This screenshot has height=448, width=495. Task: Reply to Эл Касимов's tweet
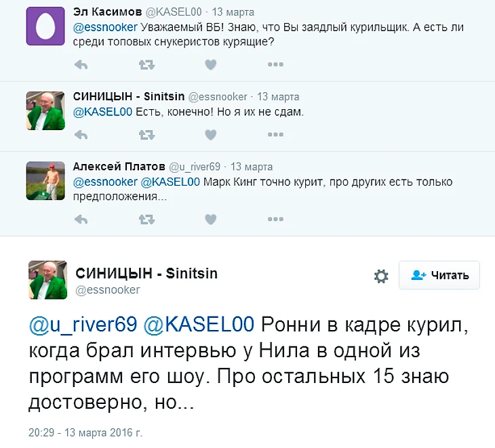tap(81, 64)
